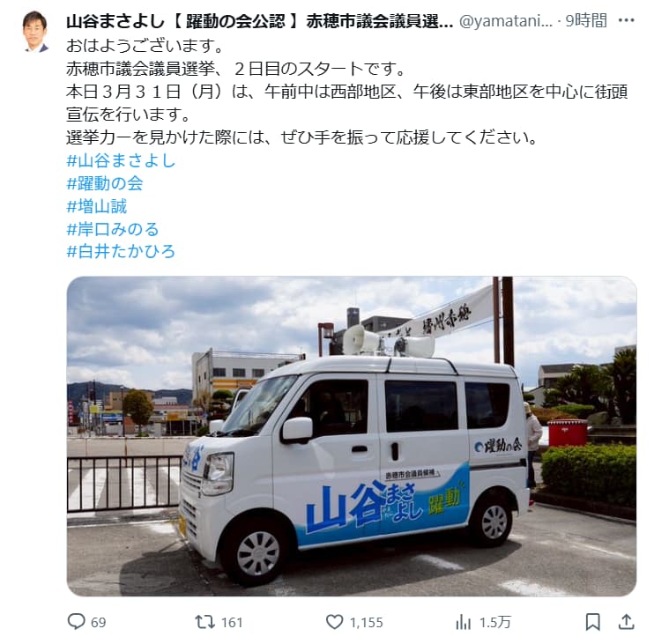Click the 161 repost count
Image resolution: width=654 pixels, height=644 pixels.
232,622
